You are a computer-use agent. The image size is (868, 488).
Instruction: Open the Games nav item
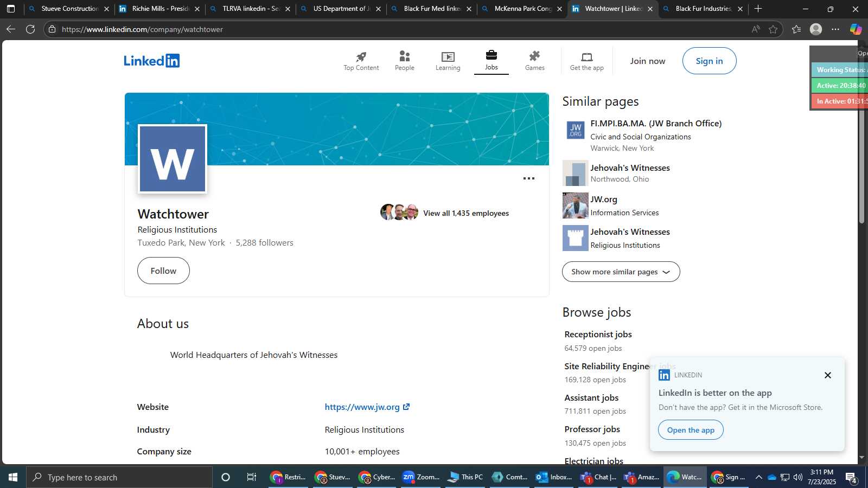point(534,61)
